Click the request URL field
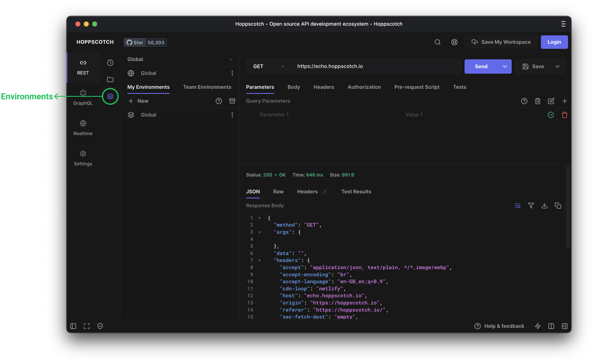 tap(376, 66)
